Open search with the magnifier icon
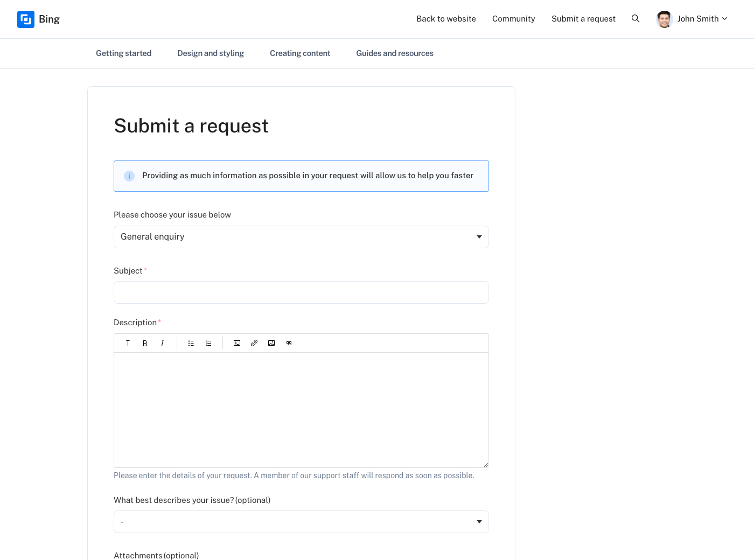The width and height of the screenshot is (754, 560). (636, 19)
